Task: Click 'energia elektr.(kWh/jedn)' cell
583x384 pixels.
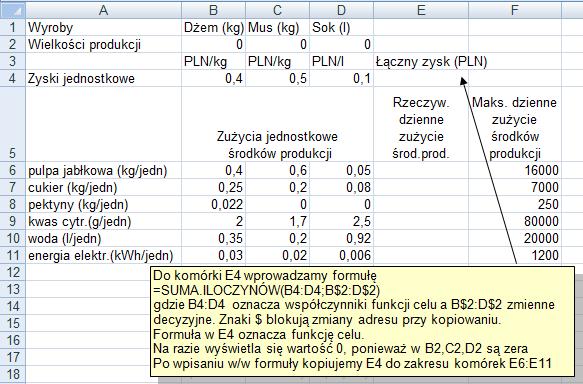Action: point(103,255)
